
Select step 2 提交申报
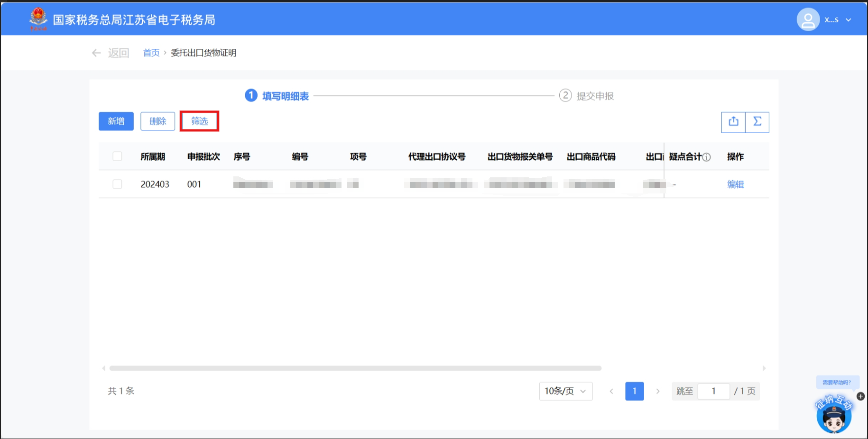(x=587, y=96)
